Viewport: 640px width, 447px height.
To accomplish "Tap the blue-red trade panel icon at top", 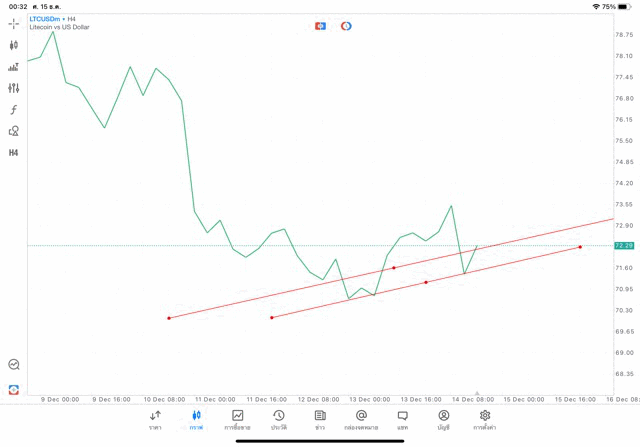I will click(x=320, y=26).
